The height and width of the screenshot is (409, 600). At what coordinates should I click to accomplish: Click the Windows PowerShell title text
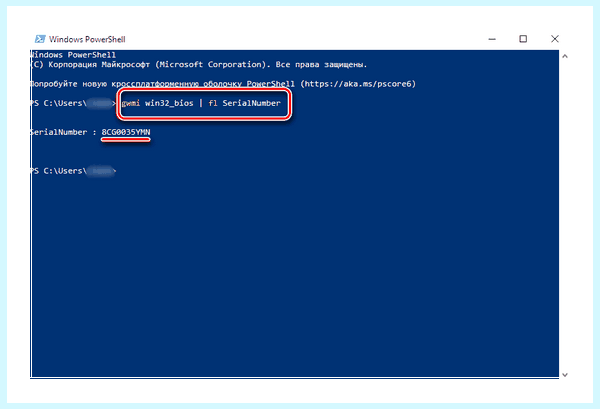point(87,39)
